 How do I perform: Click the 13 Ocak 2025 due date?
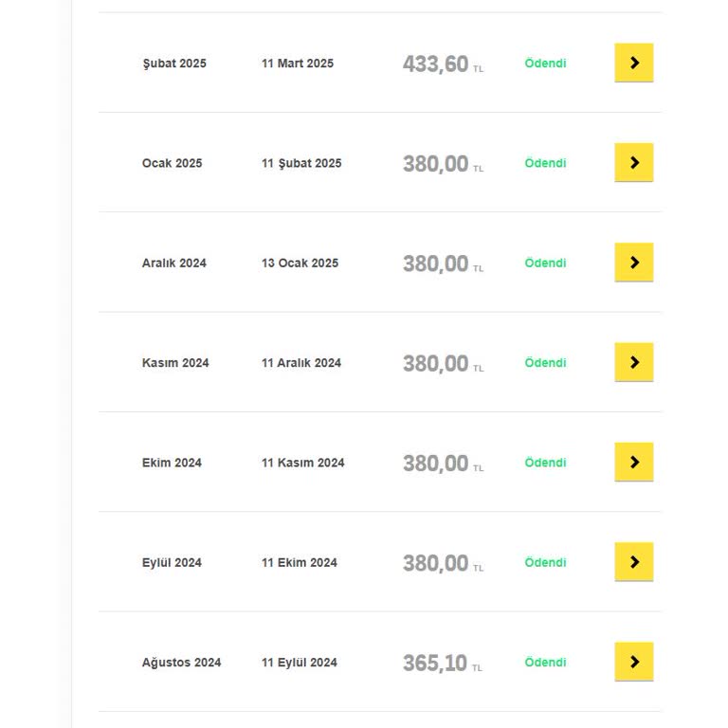tap(300, 263)
